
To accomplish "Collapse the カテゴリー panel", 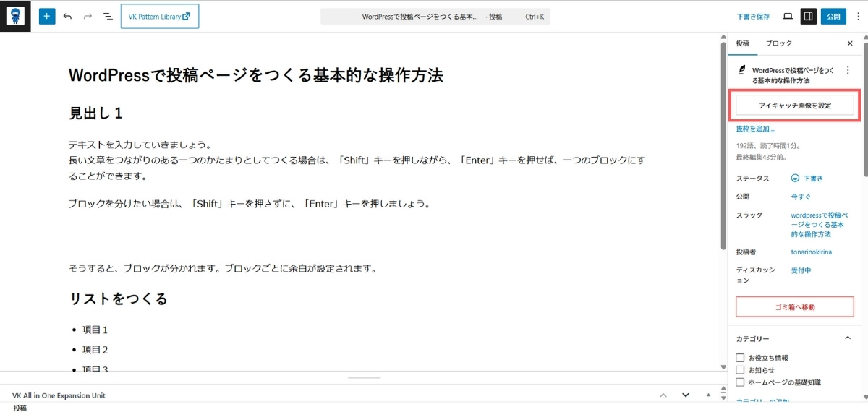I will coord(848,338).
